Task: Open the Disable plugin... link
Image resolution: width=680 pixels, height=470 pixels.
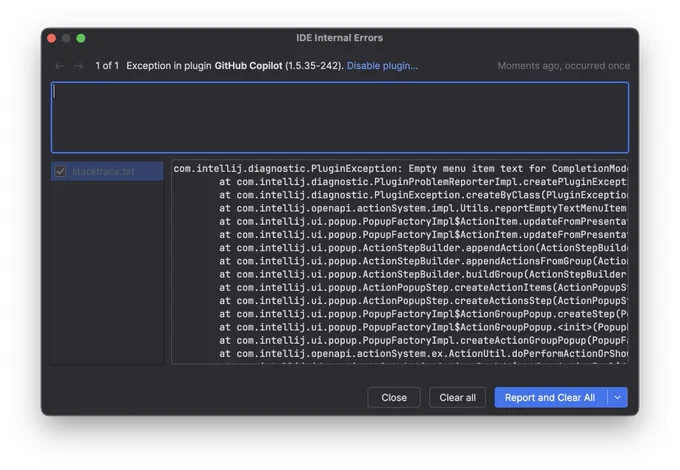Action: (382, 66)
